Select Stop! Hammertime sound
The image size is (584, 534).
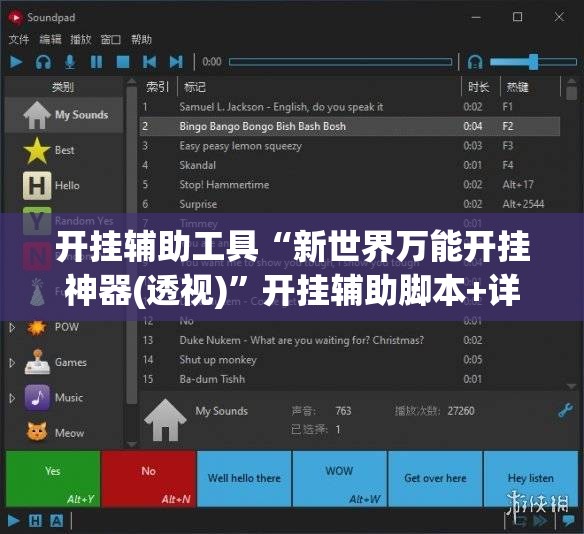click(350, 185)
